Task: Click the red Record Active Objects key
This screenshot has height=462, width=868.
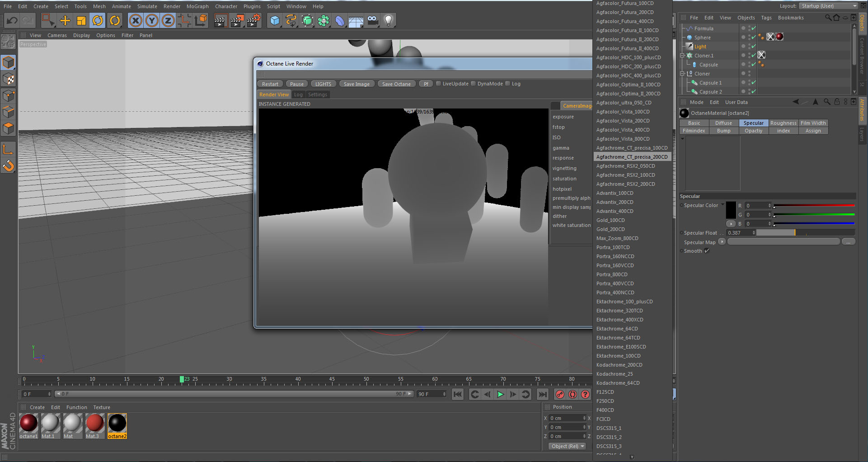Action: coord(560,394)
